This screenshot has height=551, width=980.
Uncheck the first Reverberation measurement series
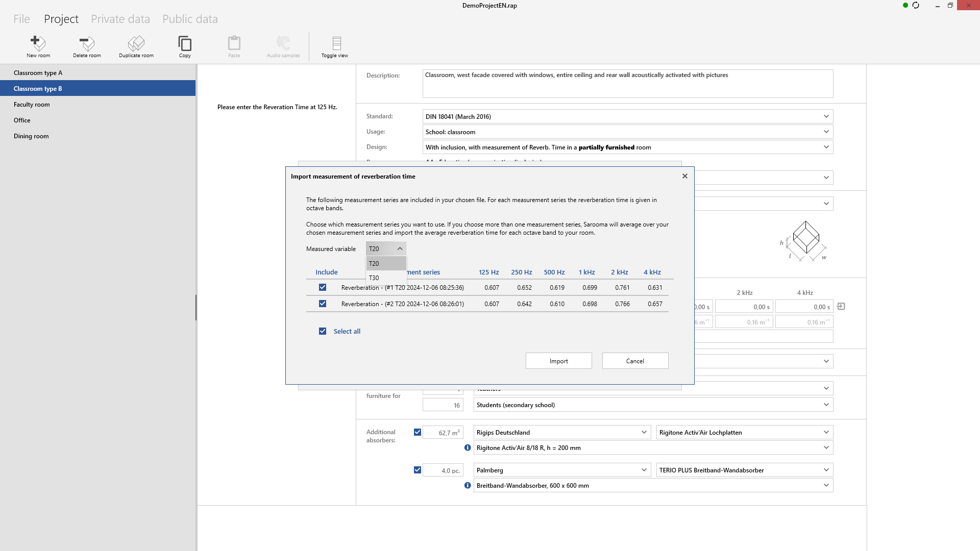click(x=323, y=287)
